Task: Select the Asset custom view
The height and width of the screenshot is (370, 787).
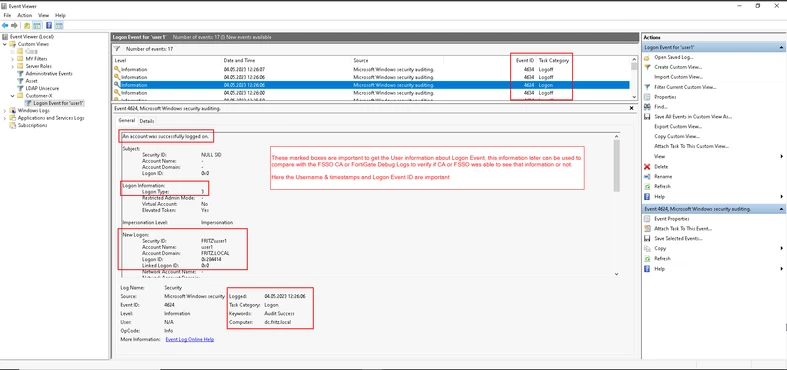Action: coord(31,81)
